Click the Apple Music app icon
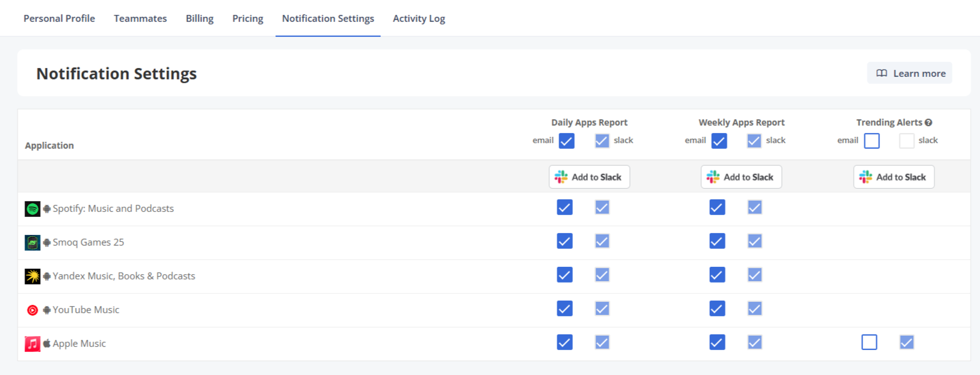This screenshot has width=980, height=375. click(33, 344)
